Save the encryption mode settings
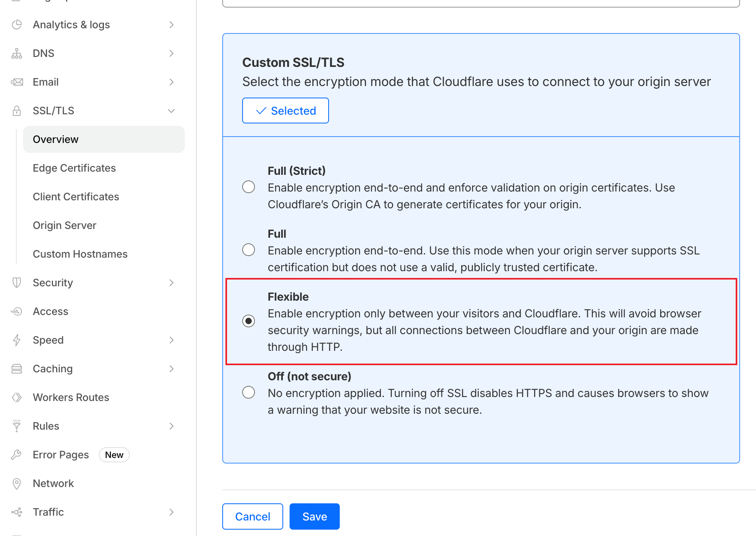 click(314, 516)
